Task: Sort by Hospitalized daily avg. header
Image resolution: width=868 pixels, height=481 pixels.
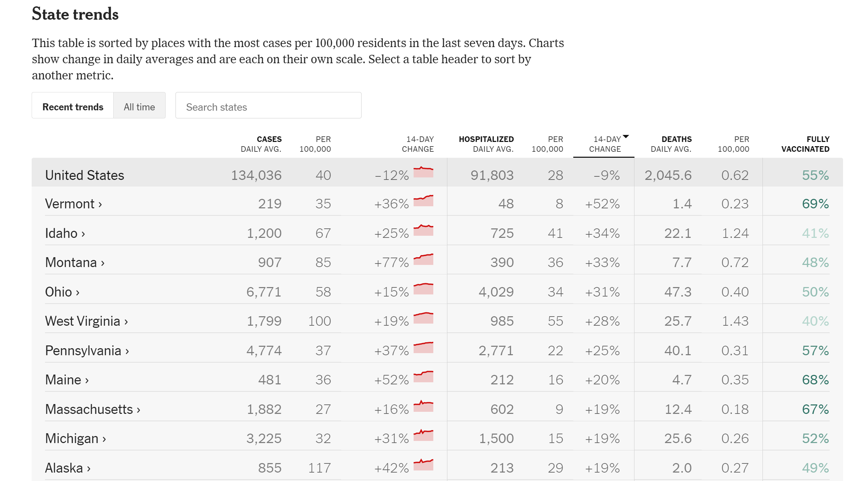Action: click(486, 144)
